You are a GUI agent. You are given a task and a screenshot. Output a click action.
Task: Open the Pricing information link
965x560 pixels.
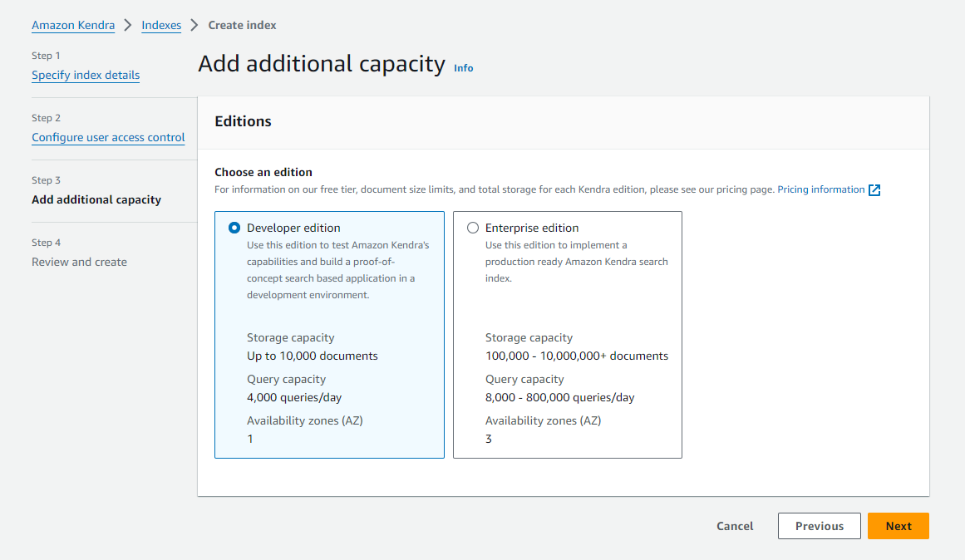[820, 189]
